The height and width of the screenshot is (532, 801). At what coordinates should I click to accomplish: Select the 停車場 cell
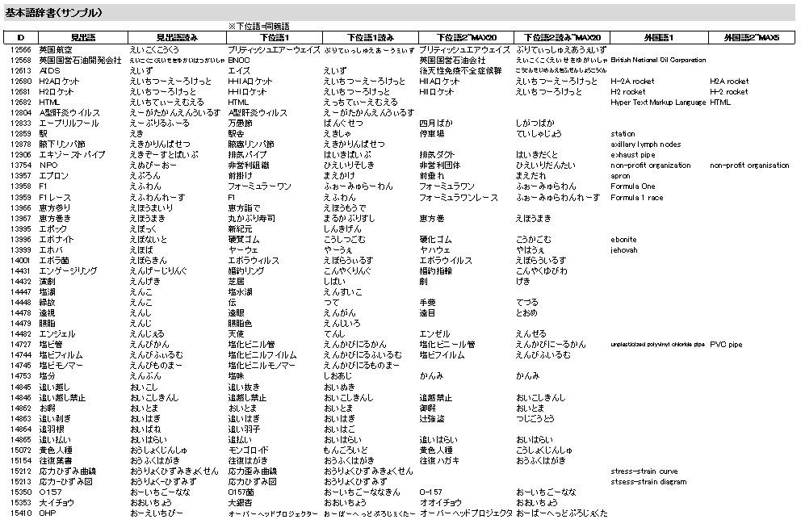coord(432,134)
